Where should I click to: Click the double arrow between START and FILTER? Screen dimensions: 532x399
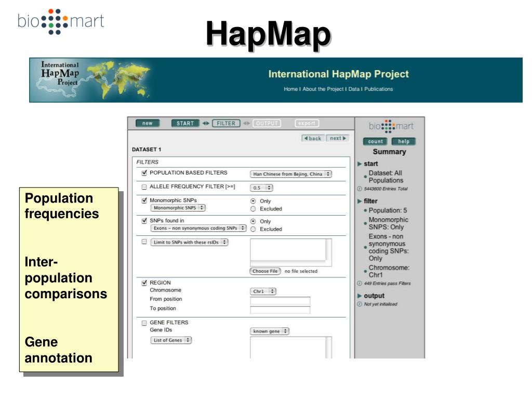pyautogui.click(x=206, y=123)
